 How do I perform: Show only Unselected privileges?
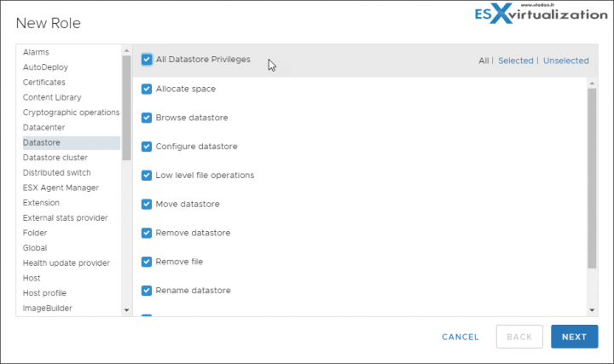[x=566, y=61]
